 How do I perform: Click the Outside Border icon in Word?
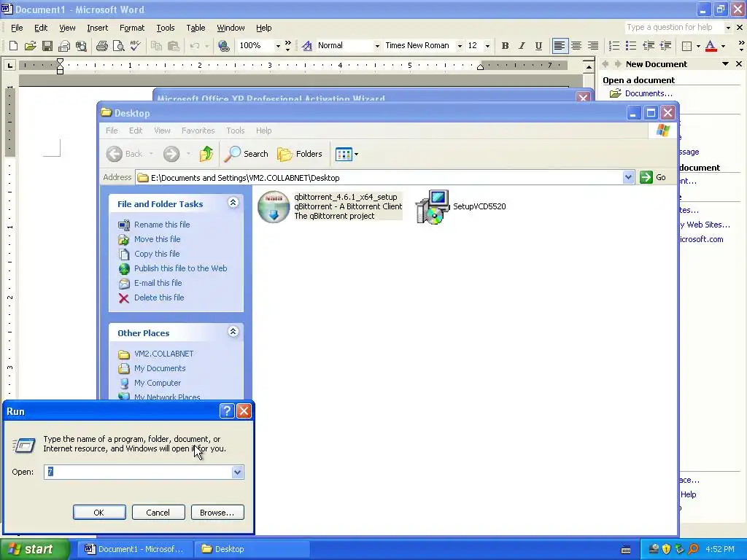click(686, 46)
